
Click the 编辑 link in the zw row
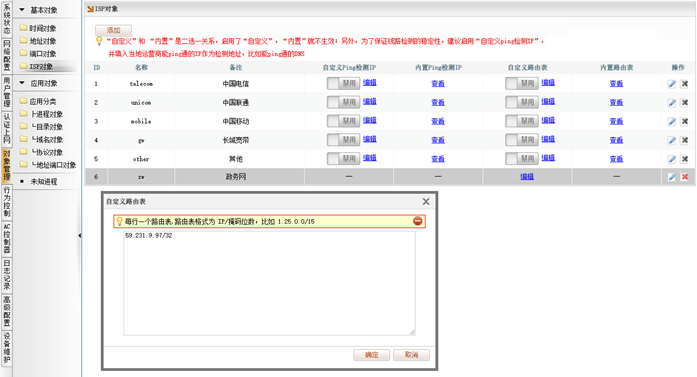click(527, 176)
